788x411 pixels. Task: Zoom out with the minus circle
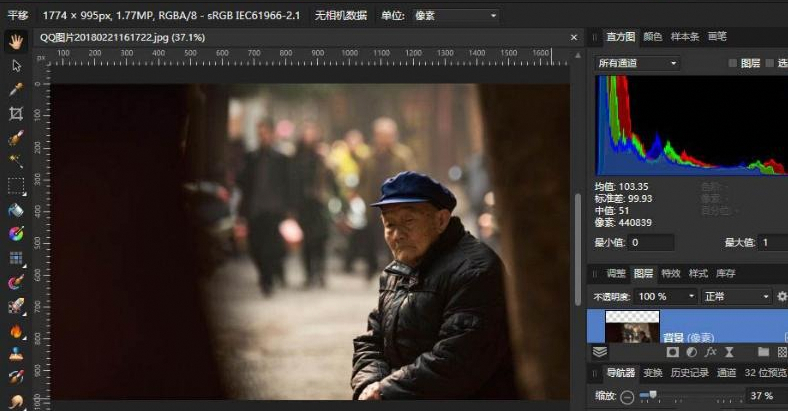tap(627, 397)
